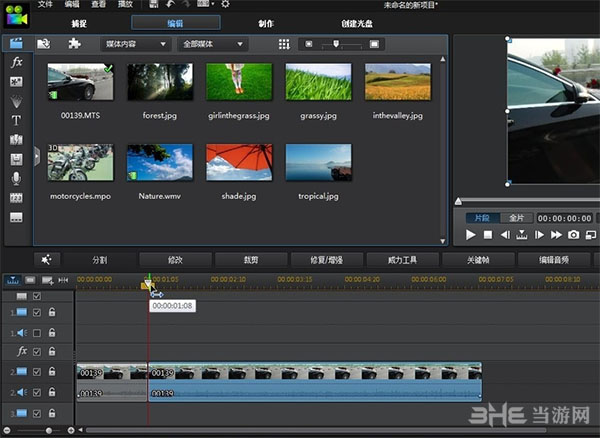Open the Audio Mixing Room icon
Screen dimensions: 600x438
pyautogui.click(x=16, y=159)
